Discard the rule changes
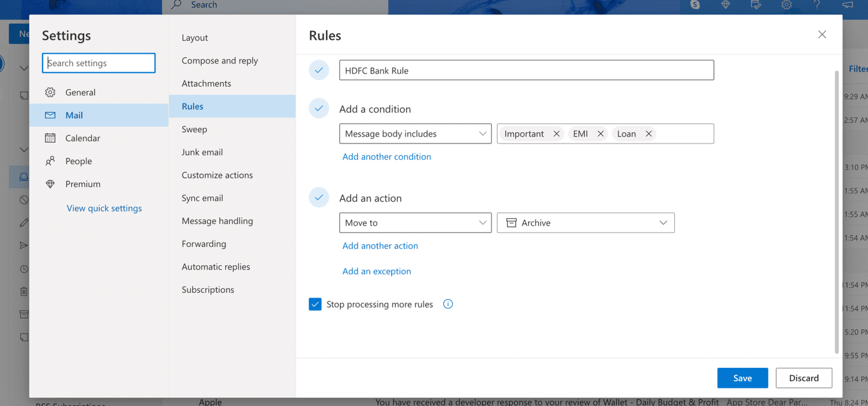Image resolution: width=868 pixels, height=406 pixels. click(804, 378)
